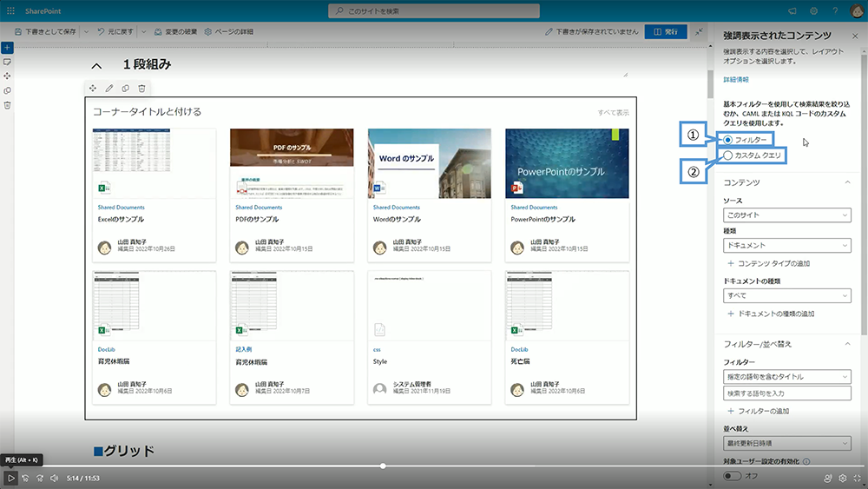The image size is (868, 489).
Task: Collapse the フィルター/並べ替え section chevron
Action: tap(847, 344)
